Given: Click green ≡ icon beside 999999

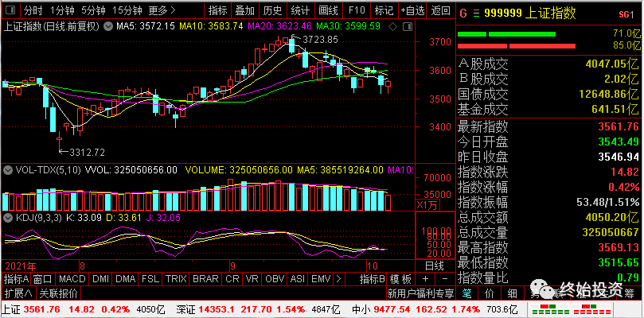Looking at the screenshot, I should tap(476, 14).
